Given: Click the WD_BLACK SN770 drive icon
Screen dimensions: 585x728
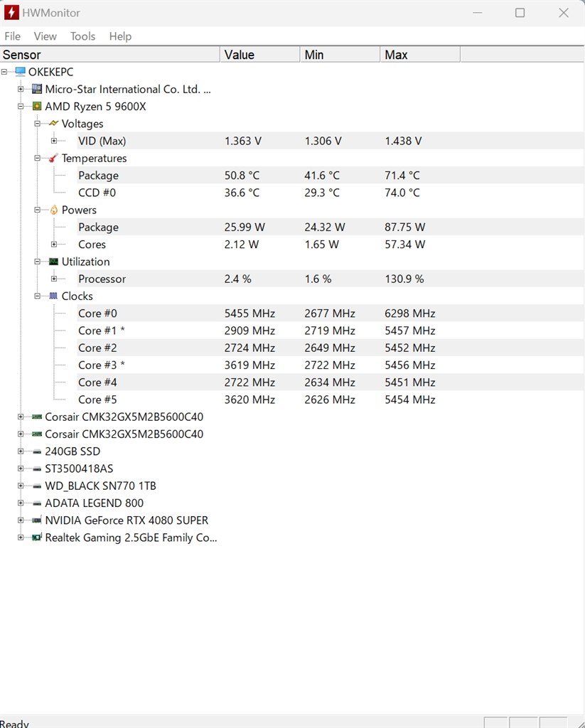Looking at the screenshot, I should point(36,486).
